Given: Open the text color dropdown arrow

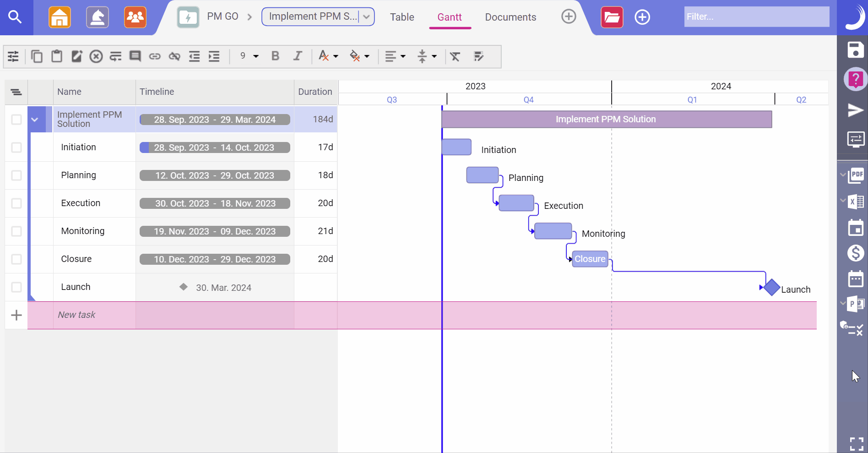Looking at the screenshot, I should 336,56.
